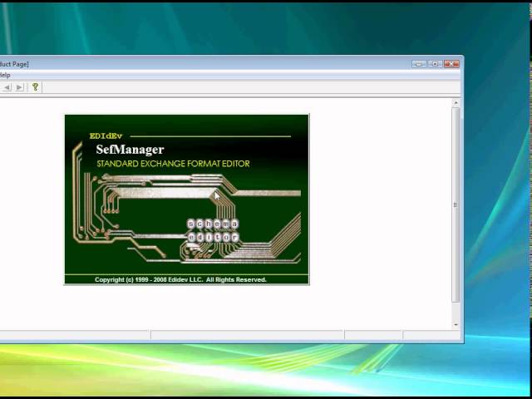The height and width of the screenshot is (399, 532).
Task: Click the Edidev copyright notice text
Action: (180, 279)
